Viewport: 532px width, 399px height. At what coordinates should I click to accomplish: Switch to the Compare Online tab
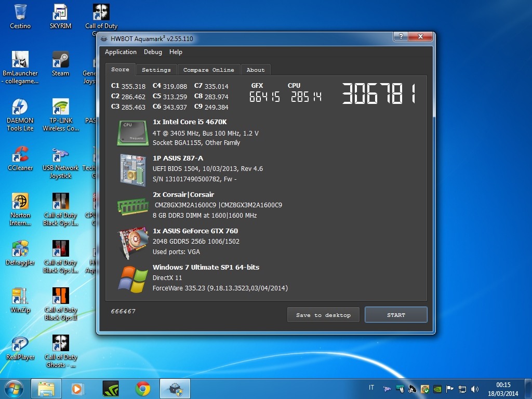tap(209, 70)
